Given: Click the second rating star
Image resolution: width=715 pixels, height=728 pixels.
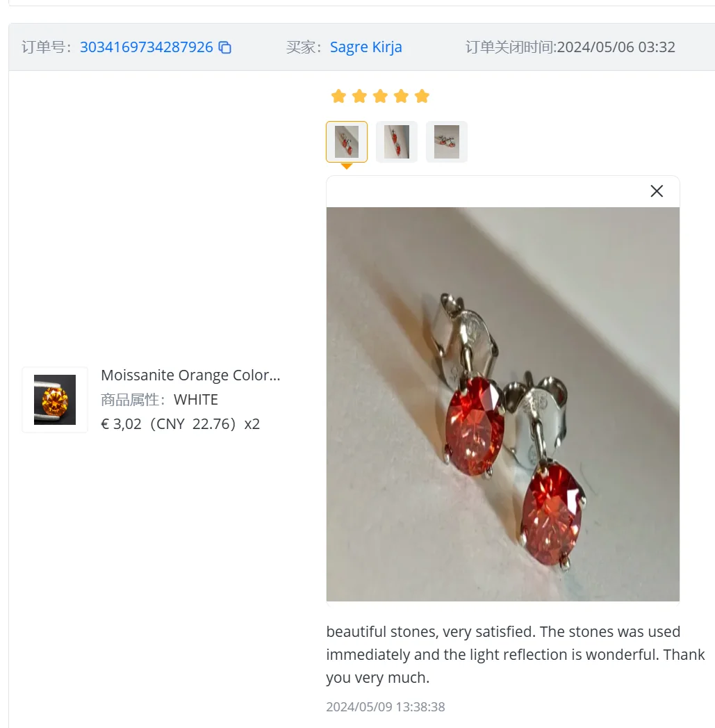Looking at the screenshot, I should [x=360, y=96].
